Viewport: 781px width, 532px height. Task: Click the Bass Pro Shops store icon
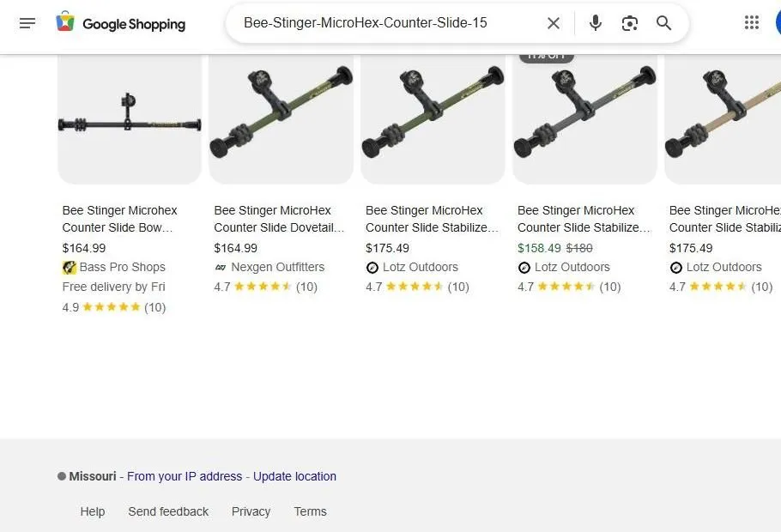[70, 267]
